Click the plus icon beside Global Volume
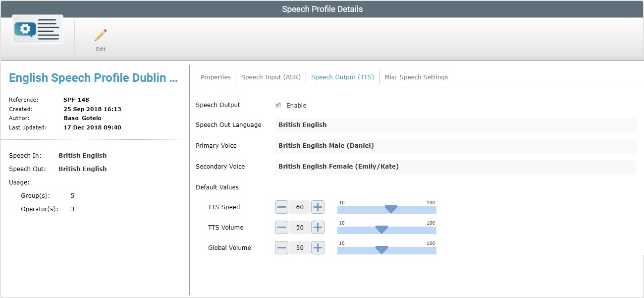Image resolution: width=644 pixels, height=298 pixels. click(x=318, y=247)
